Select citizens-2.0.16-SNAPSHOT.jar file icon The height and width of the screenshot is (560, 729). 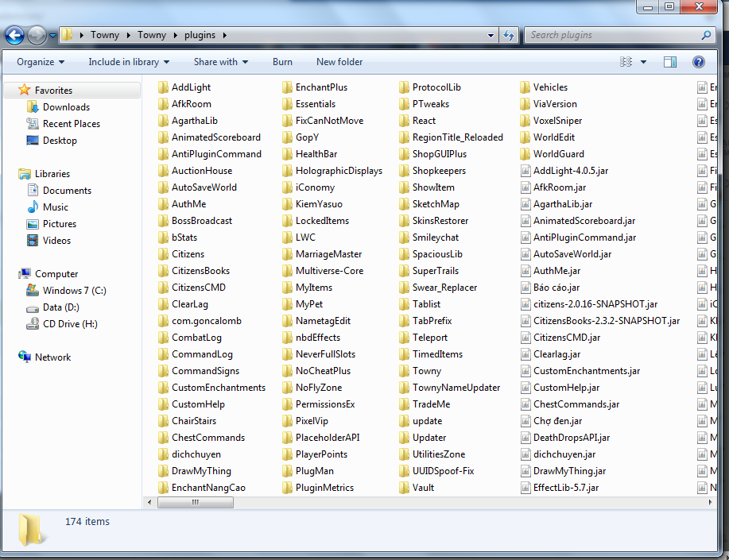tap(525, 304)
